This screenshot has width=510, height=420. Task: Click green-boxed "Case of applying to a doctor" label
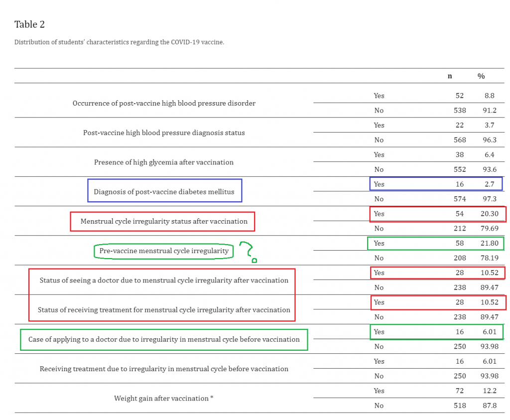click(x=164, y=339)
